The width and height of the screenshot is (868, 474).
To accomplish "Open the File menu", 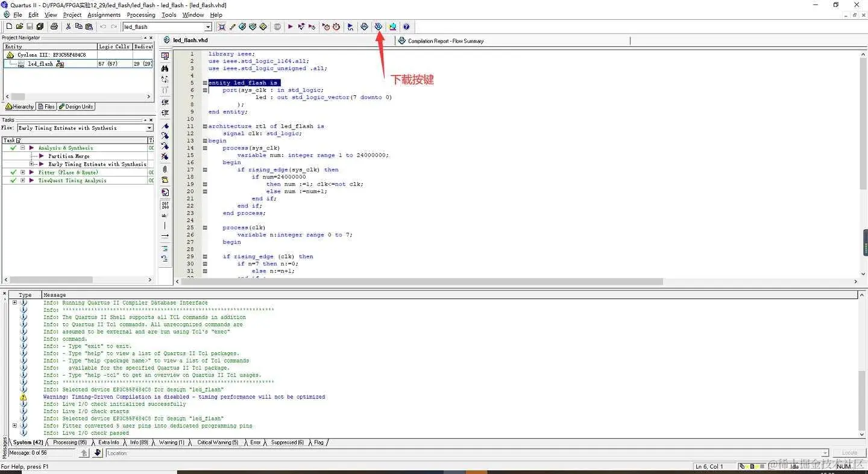I will 17,14.
